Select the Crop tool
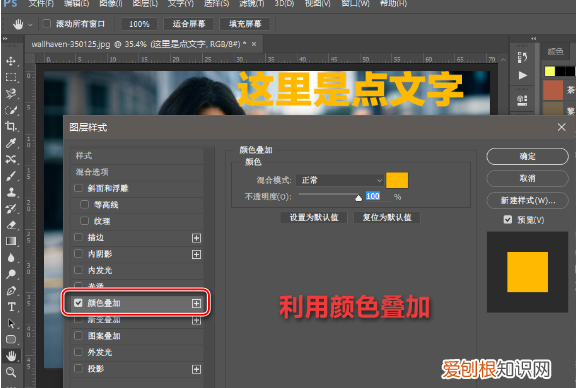 click(11, 126)
